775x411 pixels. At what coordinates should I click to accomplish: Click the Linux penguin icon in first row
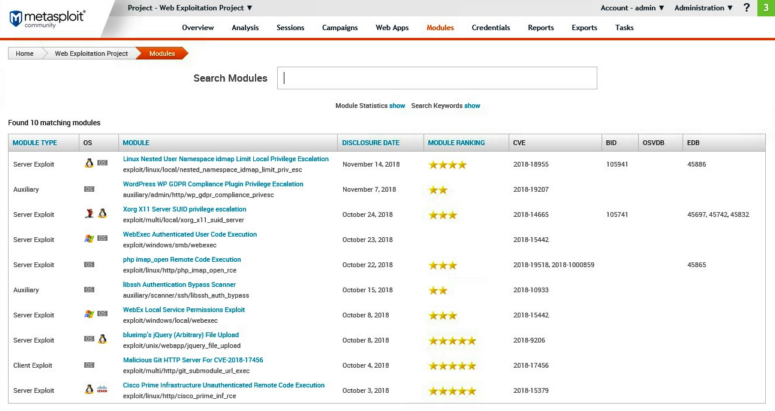pyautogui.click(x=89, y=163)
